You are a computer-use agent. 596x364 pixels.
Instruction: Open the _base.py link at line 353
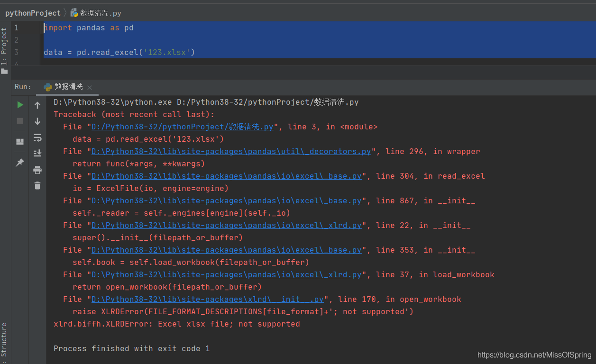pos(227,250)
